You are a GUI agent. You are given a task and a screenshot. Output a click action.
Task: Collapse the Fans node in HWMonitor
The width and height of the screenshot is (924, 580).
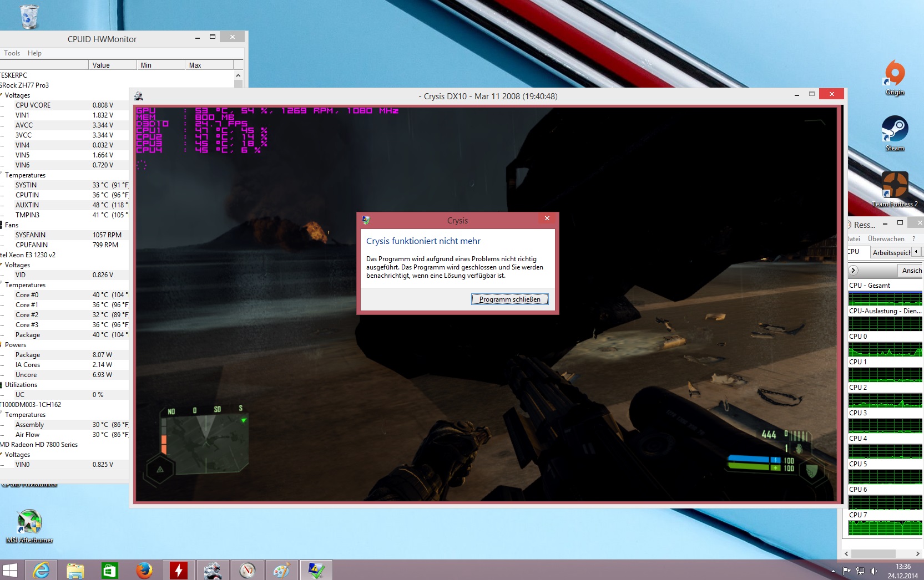[2, 225]
